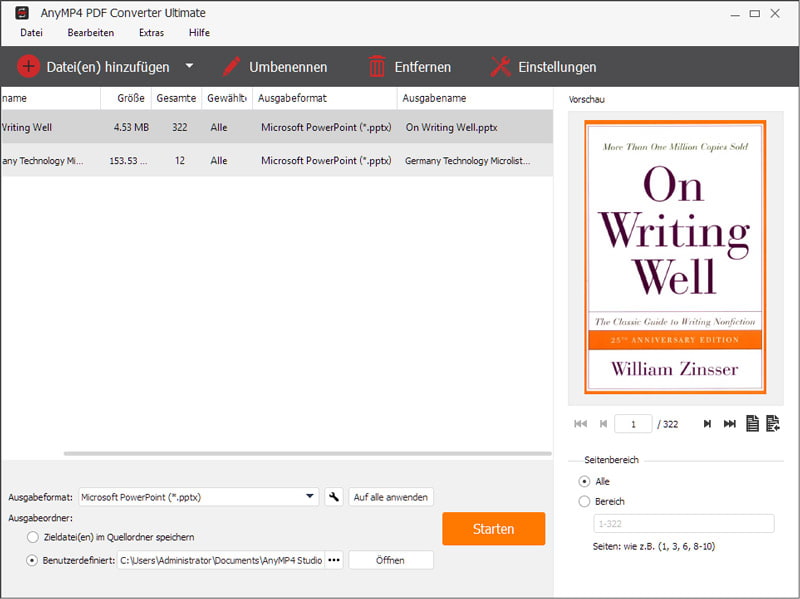
Task: Click the page range '1-322' input field
Action: 684,523
